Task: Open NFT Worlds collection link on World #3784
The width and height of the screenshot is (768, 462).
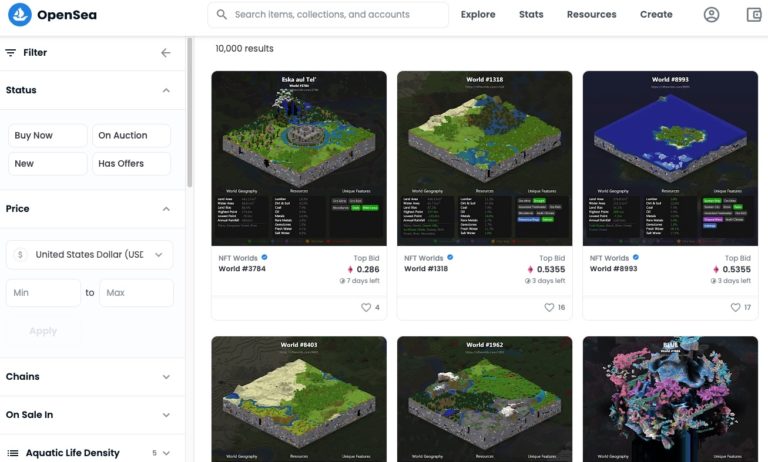Action: [238, 258]
